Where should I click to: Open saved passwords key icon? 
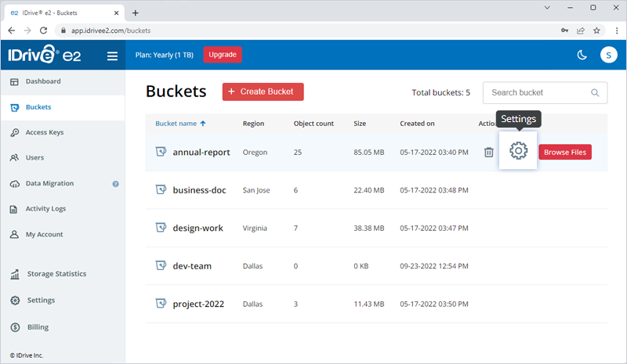pos(564,31)
